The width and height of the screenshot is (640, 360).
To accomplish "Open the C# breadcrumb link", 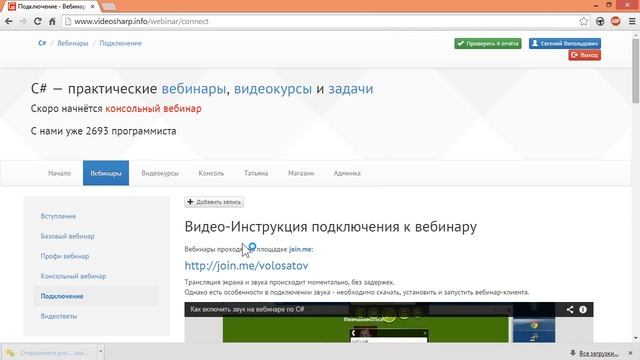I will click(x=42, y=43).
